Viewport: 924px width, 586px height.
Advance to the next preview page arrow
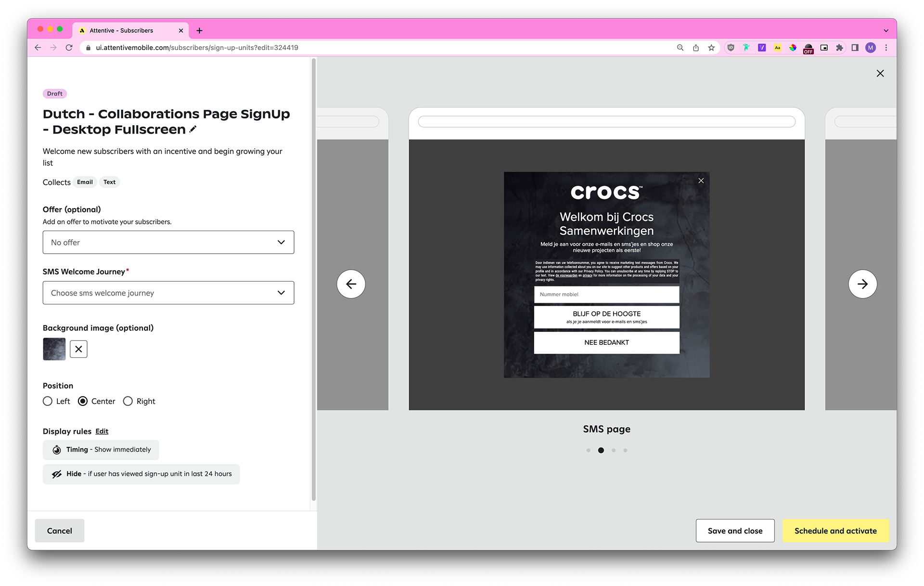(x=862, y=284)
